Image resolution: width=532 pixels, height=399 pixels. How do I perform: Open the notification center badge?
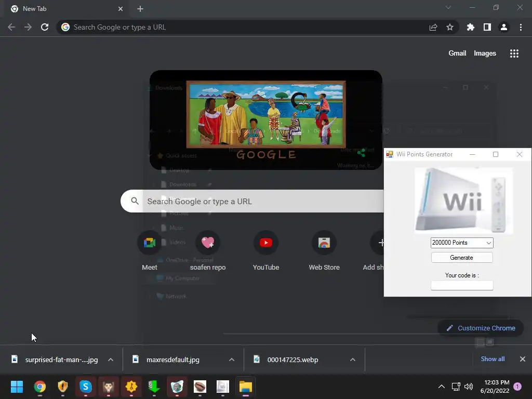coord(517,387)
